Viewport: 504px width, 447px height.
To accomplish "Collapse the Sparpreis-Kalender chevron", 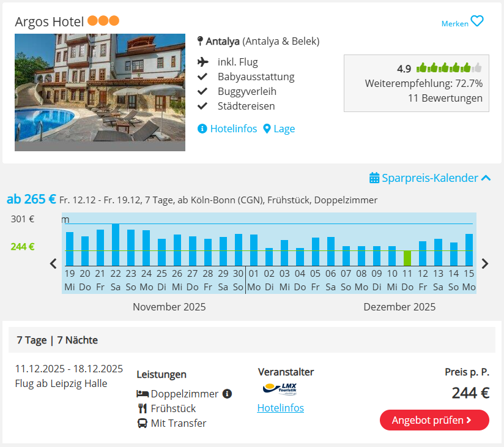I will click(x=486, y=178).
